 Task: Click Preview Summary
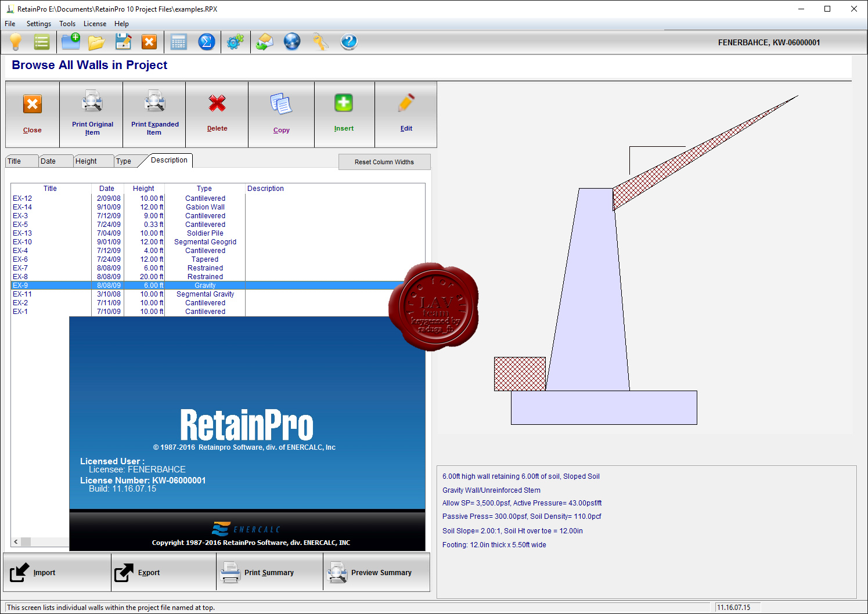[376, 572]
